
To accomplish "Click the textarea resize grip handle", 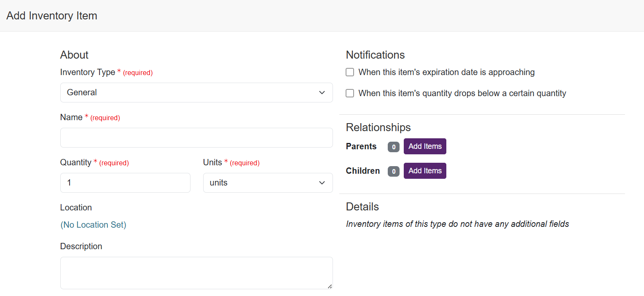I will pos(330,286).
